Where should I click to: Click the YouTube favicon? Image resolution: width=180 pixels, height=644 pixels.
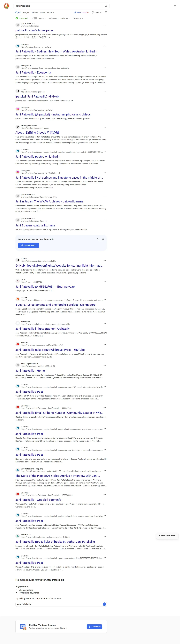coord(18,344)
